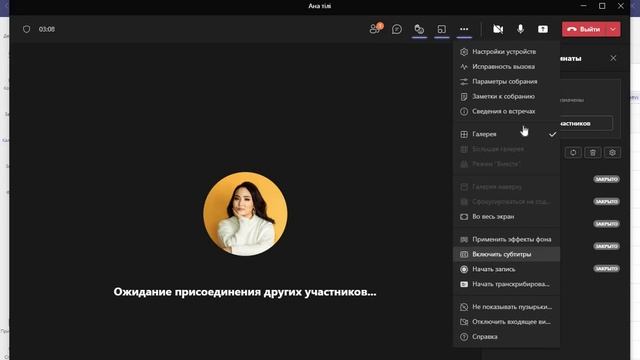Click the delete rooms trash icon
The height and width of the screenshot is (360, 640).
point(593,152)
